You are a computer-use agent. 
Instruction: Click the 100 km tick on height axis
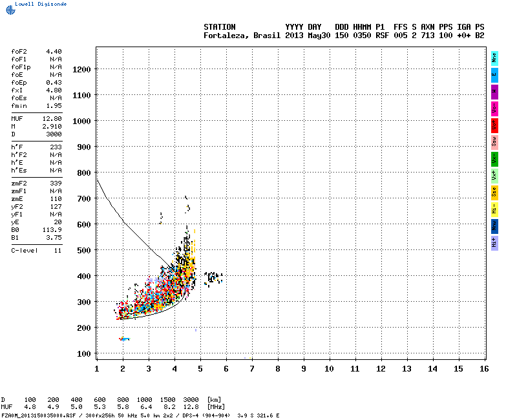click(x=84, y=353)
